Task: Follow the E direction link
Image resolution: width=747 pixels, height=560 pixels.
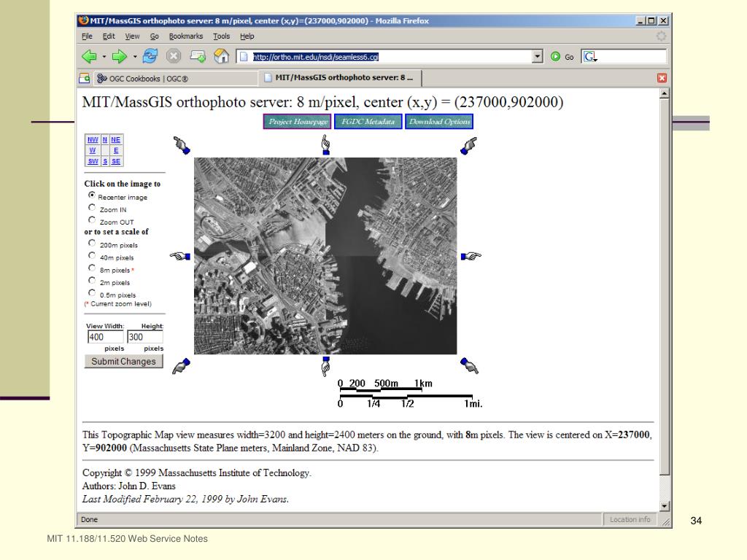Action: click(116, 150)
